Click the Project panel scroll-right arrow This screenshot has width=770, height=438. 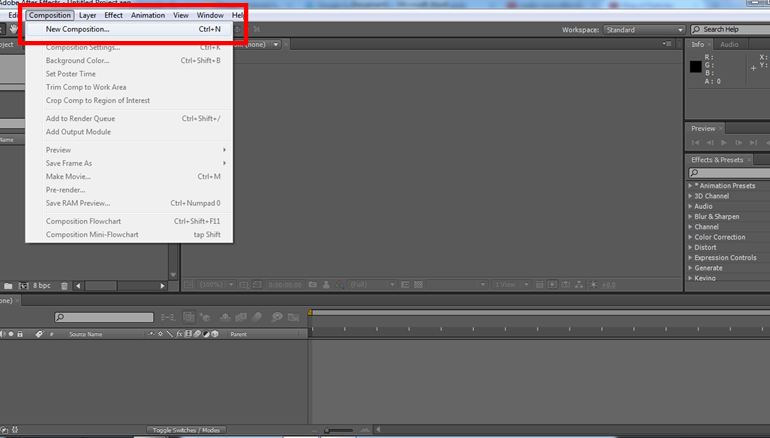click(163, 286)
